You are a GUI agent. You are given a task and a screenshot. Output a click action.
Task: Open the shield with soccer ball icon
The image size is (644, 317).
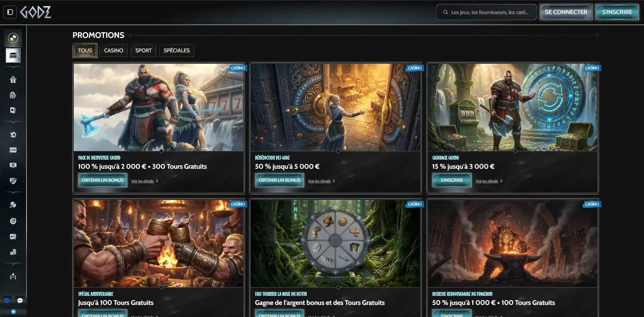[x=13, y=181]
